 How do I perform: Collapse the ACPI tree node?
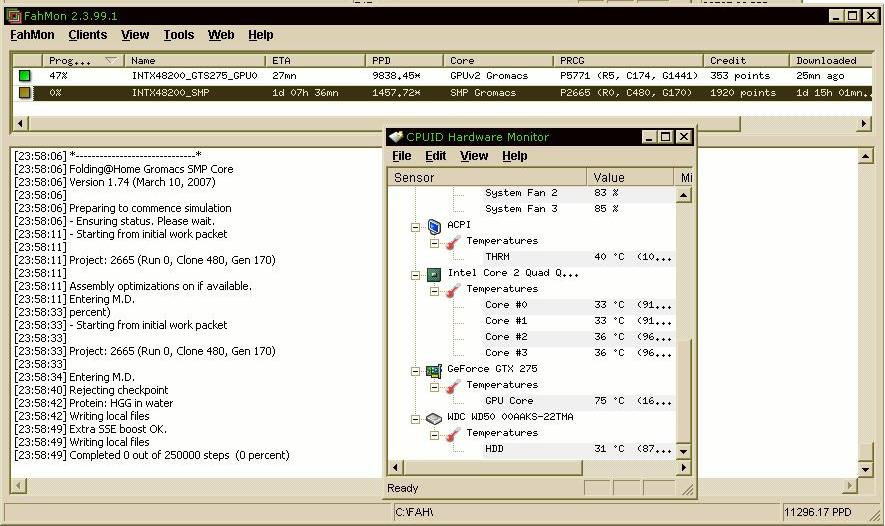[x=415, y=227]
